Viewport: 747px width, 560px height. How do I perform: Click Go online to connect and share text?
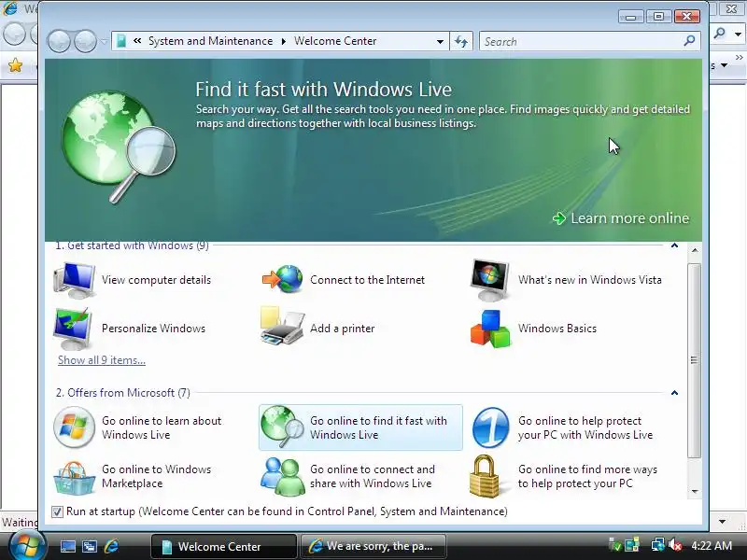tap(373, 476)
